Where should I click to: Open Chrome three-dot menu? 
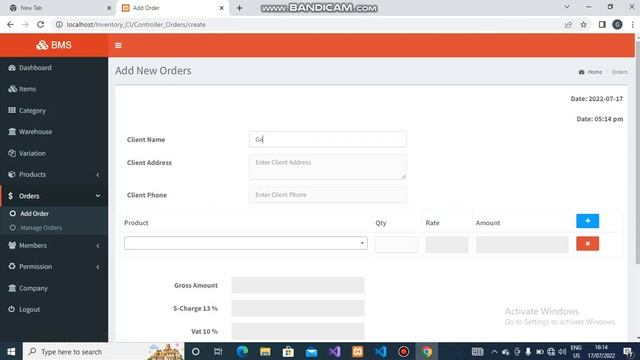point(633,24)
